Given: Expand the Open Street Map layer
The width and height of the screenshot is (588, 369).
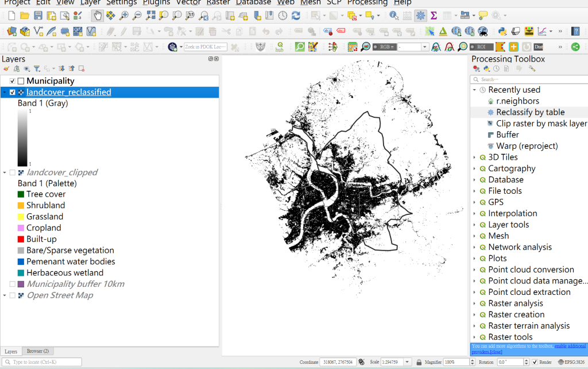Looking at the screenshot, I should (x=5, y=295).
